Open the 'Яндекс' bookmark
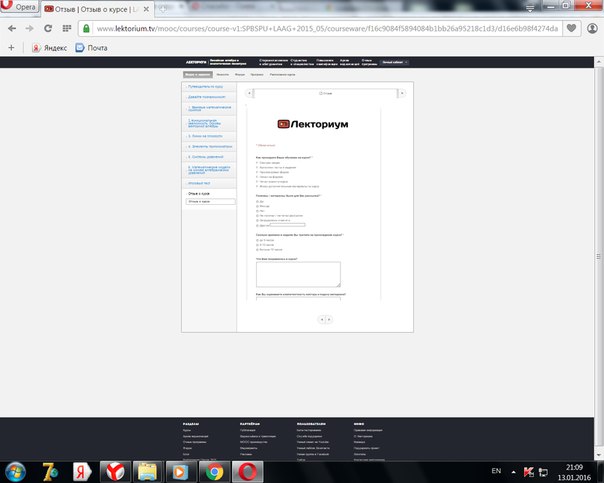This screenshot has height=483, width=604. (x=50, y=48)
